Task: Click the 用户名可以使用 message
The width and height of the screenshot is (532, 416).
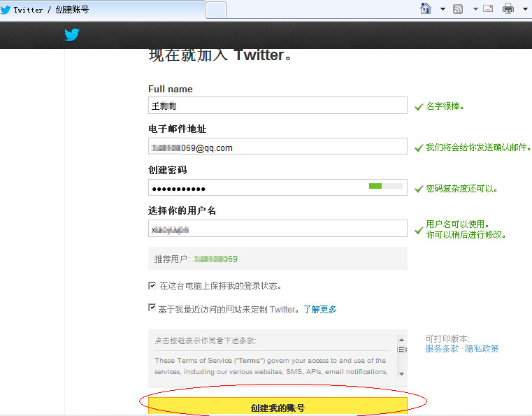Action: point(457,224)
